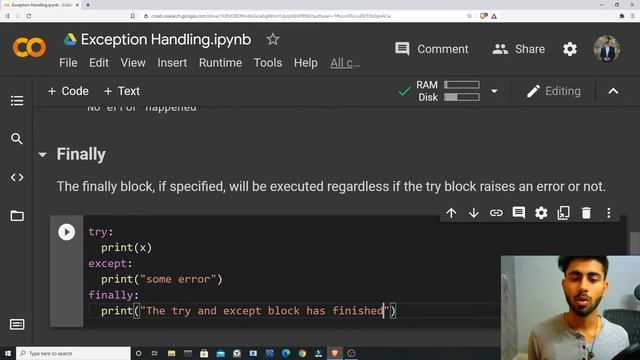This screenshot has width=640, height=360.
Task: Open File Explorer from the taskbar
Action: [171, 353]
